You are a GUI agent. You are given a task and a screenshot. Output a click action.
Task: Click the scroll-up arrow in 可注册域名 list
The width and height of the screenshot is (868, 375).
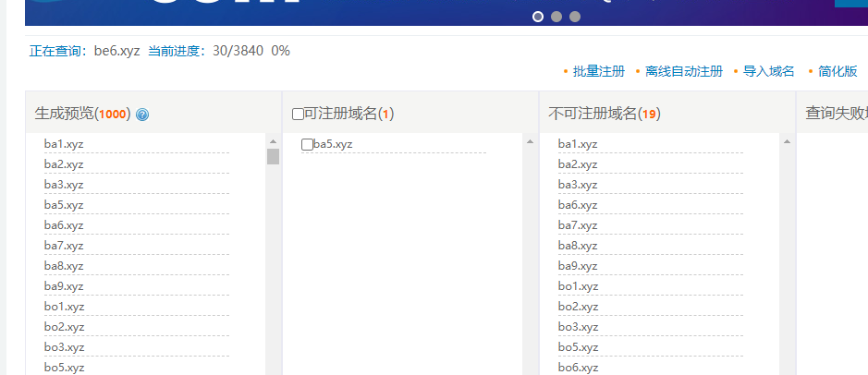point(530,141)
